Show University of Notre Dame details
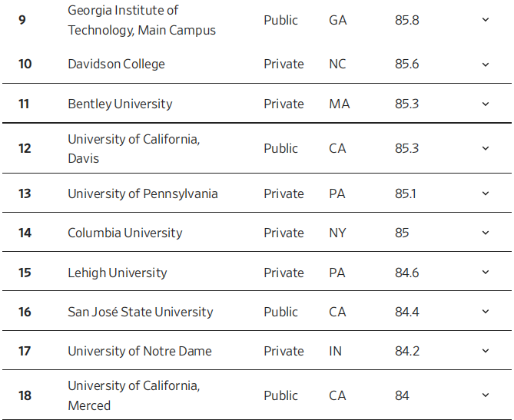The image size is (514, 420). pyautogui.click(x=485, y=351)
